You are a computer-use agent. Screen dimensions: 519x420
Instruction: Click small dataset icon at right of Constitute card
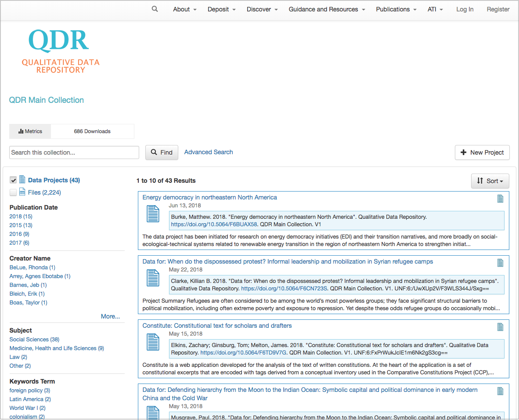tap(500, 327)
